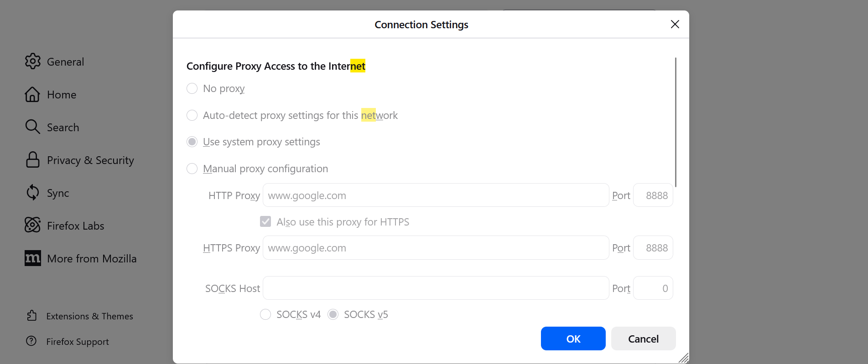Toggle Also use this proxy for HTTPS

coord(265,222)
